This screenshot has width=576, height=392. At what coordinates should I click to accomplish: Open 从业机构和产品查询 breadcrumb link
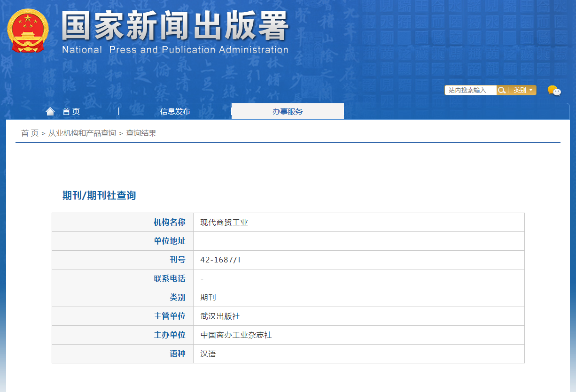click(82, 133)
